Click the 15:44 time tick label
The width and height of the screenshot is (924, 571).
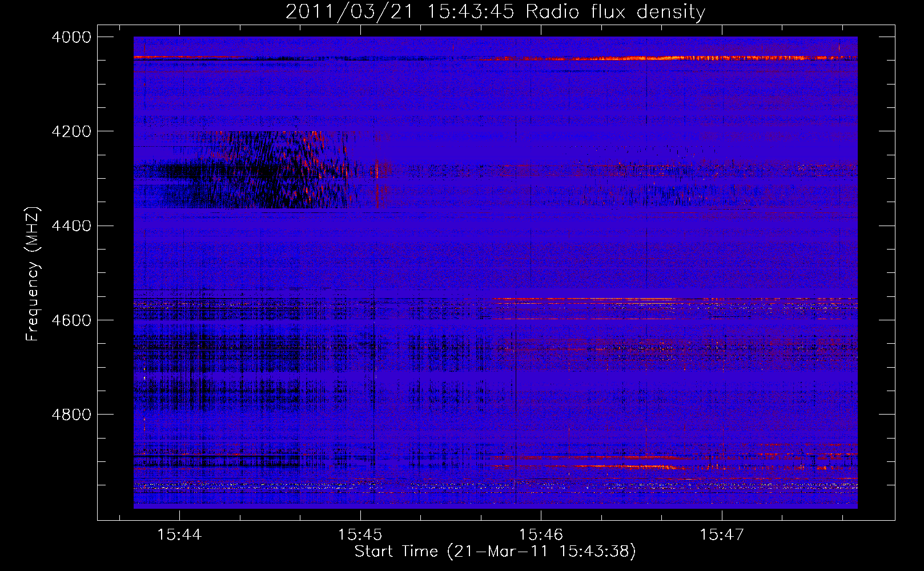tap(179, 534)
